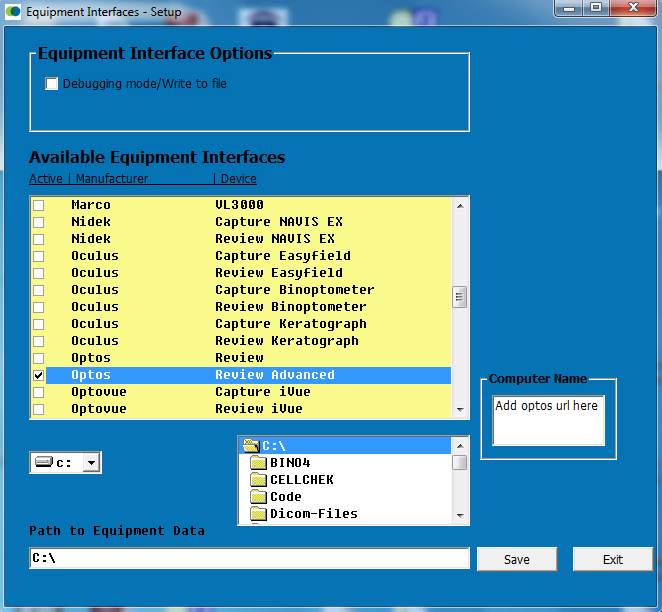
Task: Select the Review Keratograph row text
Action: click(x=287, y=341)
